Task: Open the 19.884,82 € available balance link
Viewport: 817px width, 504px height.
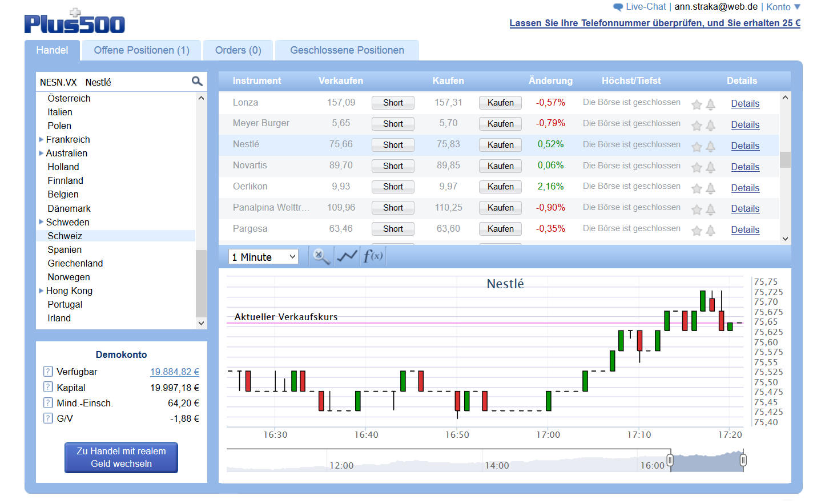Action: click(175, 372)
